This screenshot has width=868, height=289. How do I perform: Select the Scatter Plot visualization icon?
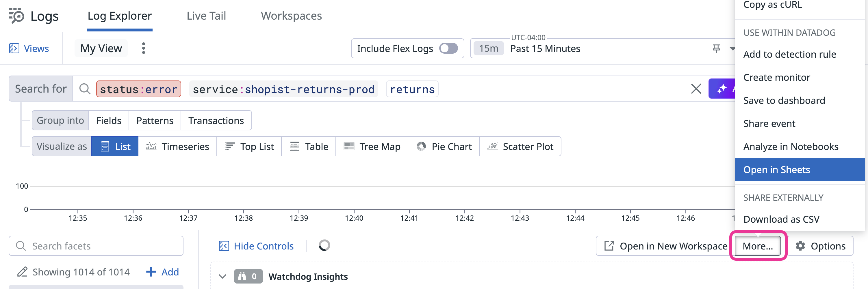pyautogui.click(x=493, y=146)
